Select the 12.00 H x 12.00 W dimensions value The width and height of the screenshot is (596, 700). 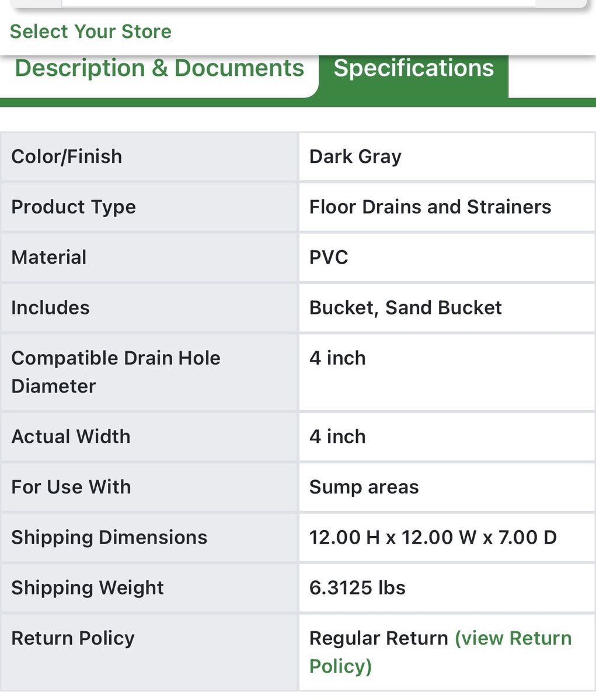[433, 537]
